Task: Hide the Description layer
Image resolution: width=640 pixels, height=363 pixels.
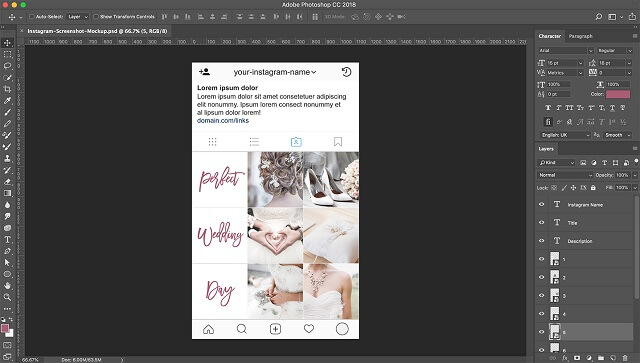Action: pyautogui.click(x=542, y=241)
